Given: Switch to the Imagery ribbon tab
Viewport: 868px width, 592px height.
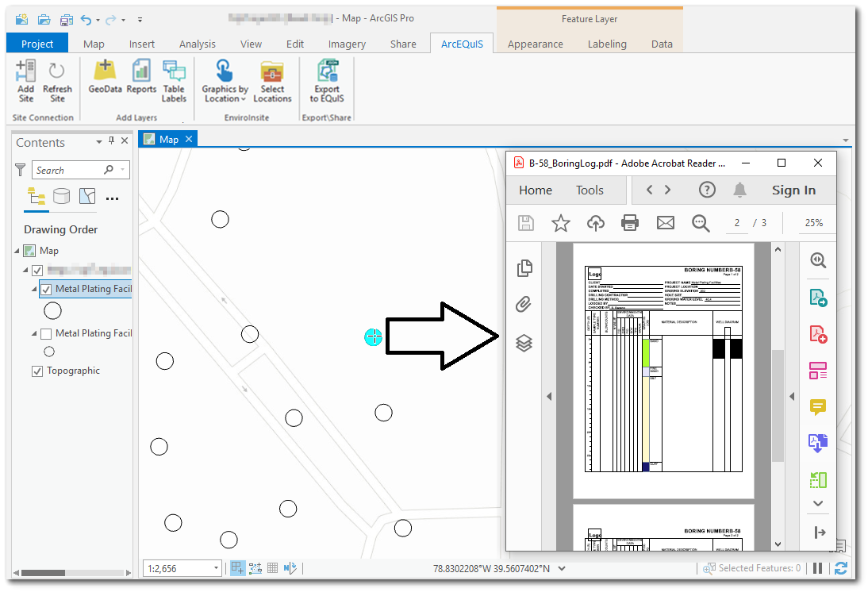Looking at the screenshot, I should [347, 44].
